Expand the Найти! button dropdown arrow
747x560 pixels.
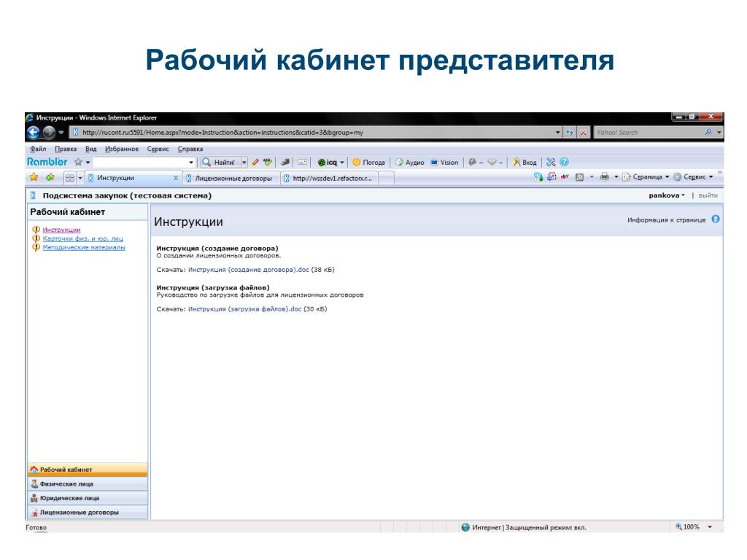[244, 163]
